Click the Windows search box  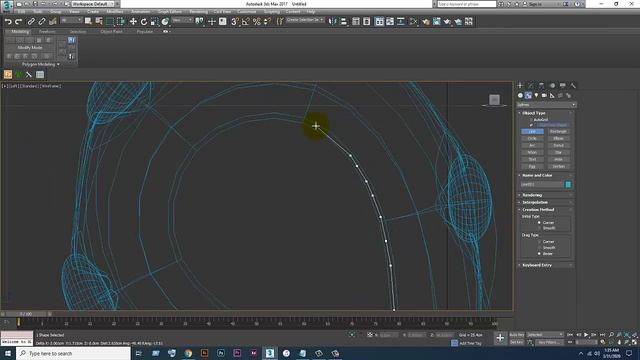click(73, 353)
